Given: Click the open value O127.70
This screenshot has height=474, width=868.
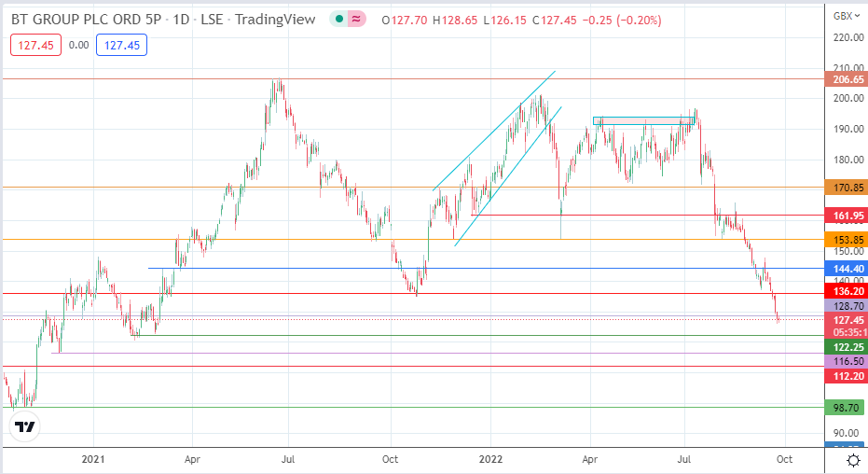Looking at the screenshot, I should point(404,20).
